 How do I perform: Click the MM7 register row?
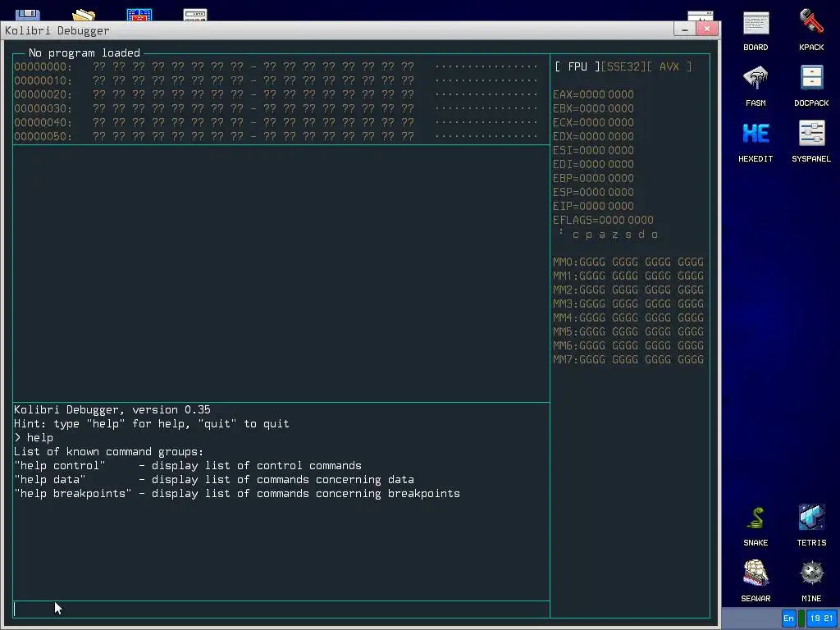coord(628,359)
